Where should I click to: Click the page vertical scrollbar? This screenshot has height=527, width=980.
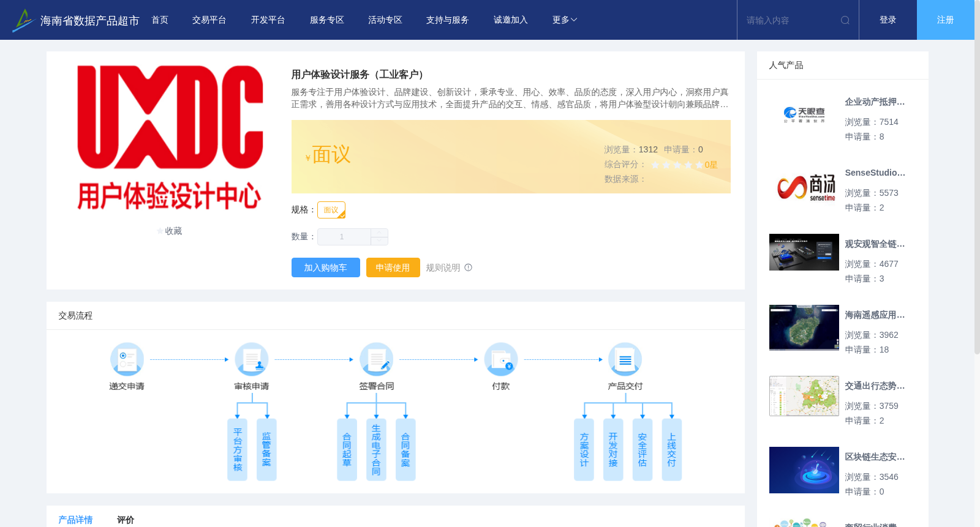pyautogui.click(x=977, y=178)
